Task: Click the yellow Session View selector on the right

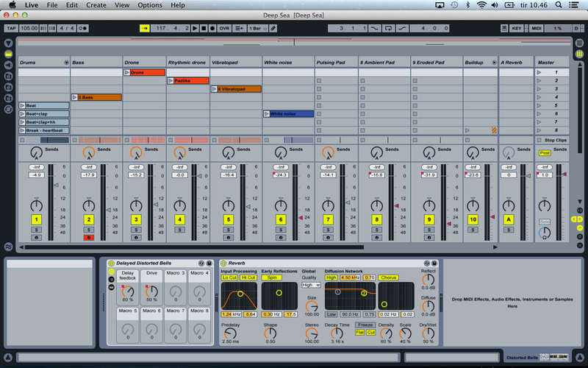Action: point(580,54)
